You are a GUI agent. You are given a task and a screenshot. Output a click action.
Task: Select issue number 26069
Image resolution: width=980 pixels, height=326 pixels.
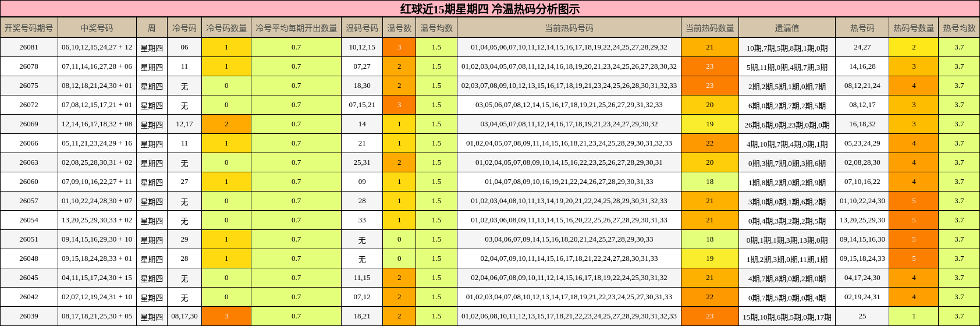point(29,124)
